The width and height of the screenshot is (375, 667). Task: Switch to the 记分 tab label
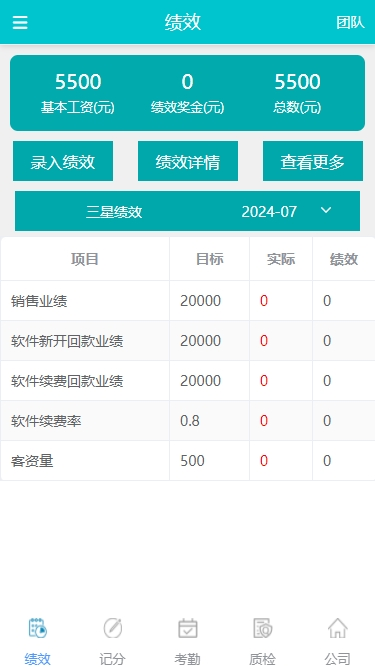(113, 659)
